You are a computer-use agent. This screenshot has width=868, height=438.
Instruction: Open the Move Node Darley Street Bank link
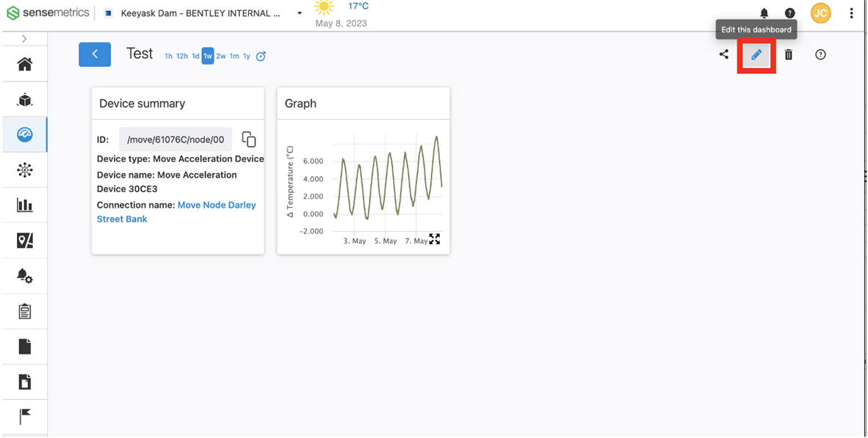pyautogui.click(x=216, y=205)
